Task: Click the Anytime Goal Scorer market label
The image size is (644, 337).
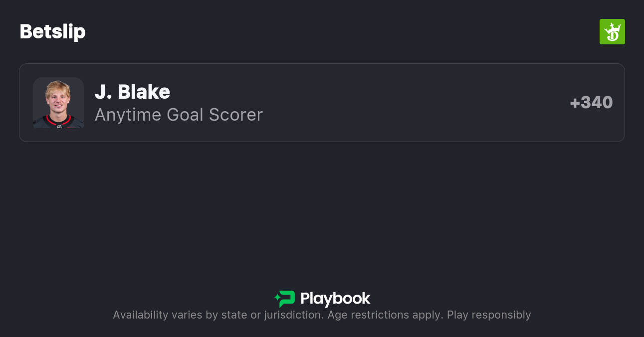Action: [x=179, y=115]
